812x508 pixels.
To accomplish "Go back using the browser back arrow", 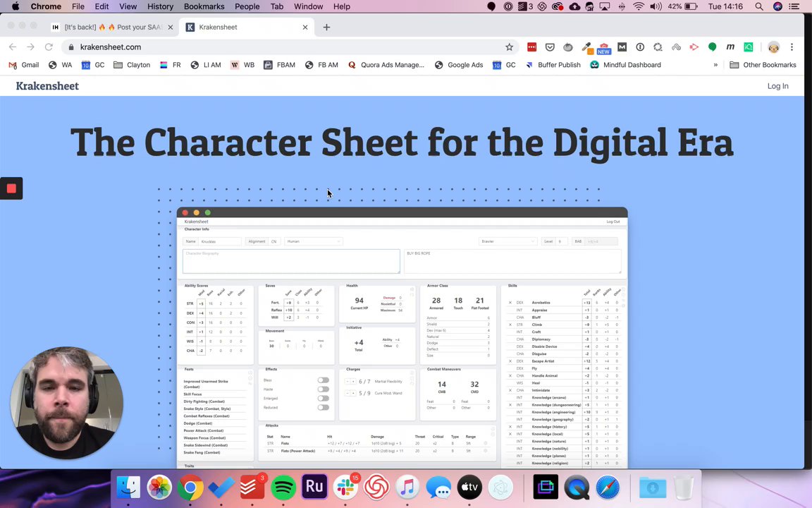I will pos(13,47).
